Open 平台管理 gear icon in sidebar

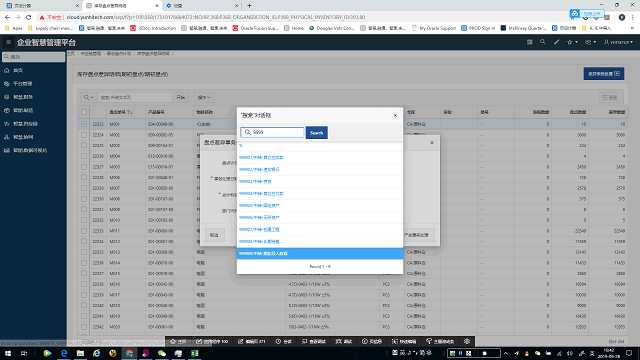7,84
